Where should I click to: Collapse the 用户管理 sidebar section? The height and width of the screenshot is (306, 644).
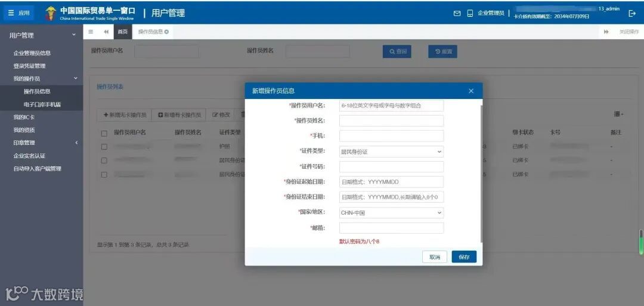[42, 35]
